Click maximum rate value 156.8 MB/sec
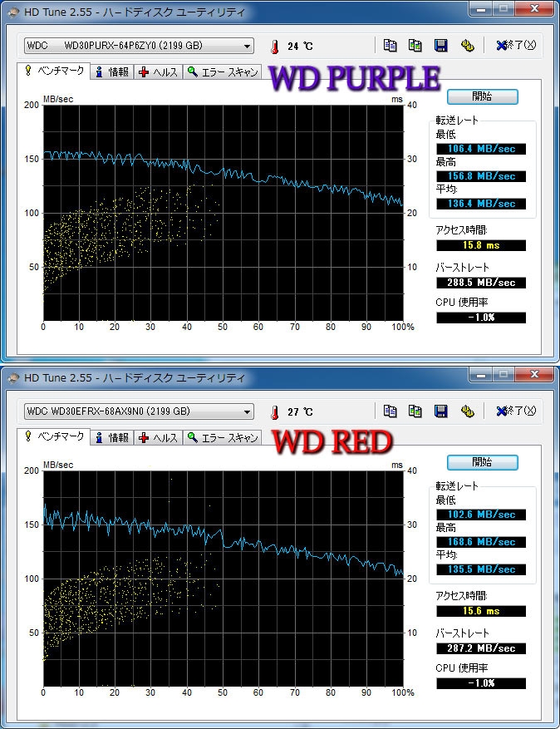560x729 pixels. (x=481, y=176)
